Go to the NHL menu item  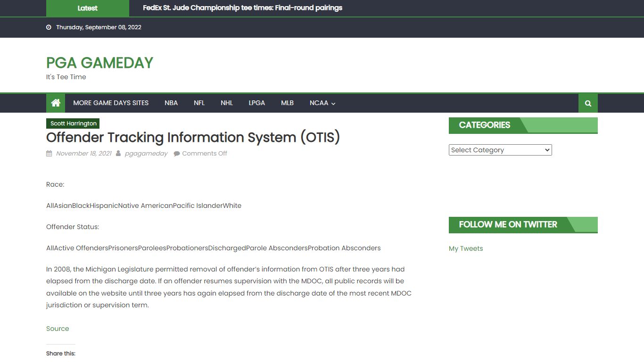(227, 103)
